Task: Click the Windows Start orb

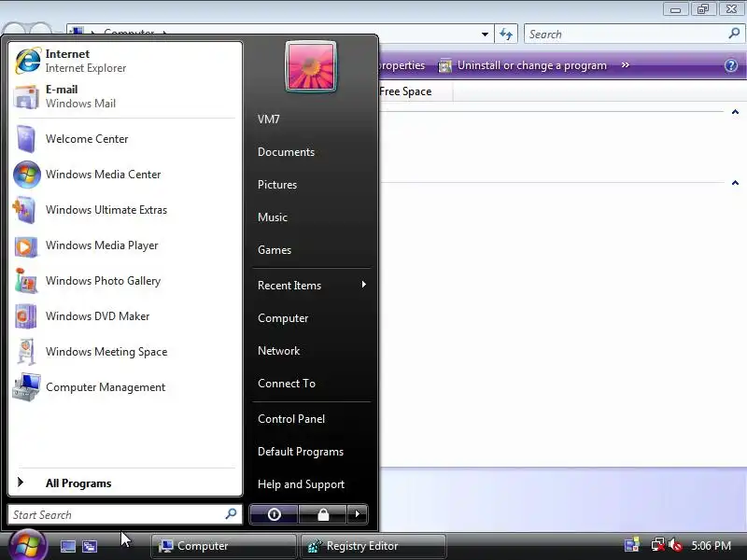Action: [x=27, y=545]
